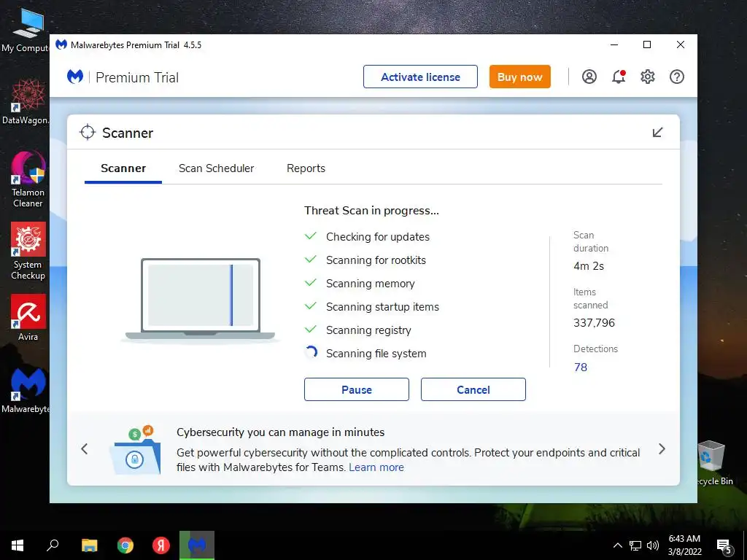Click the Scanner crosshair icon
Image resolution: width=747 pixels, height=560 pixels.
[88, 133]
